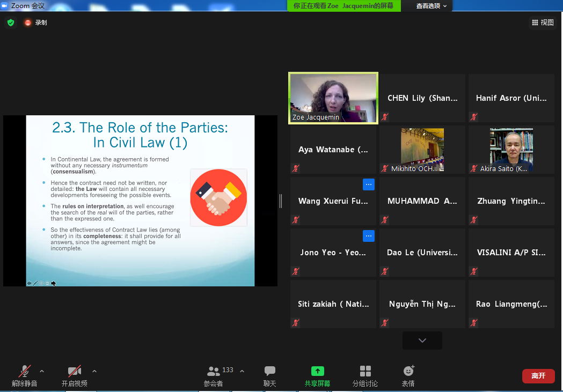Open breakout rooms icon

pyautogui.click(x=365, y=372)
